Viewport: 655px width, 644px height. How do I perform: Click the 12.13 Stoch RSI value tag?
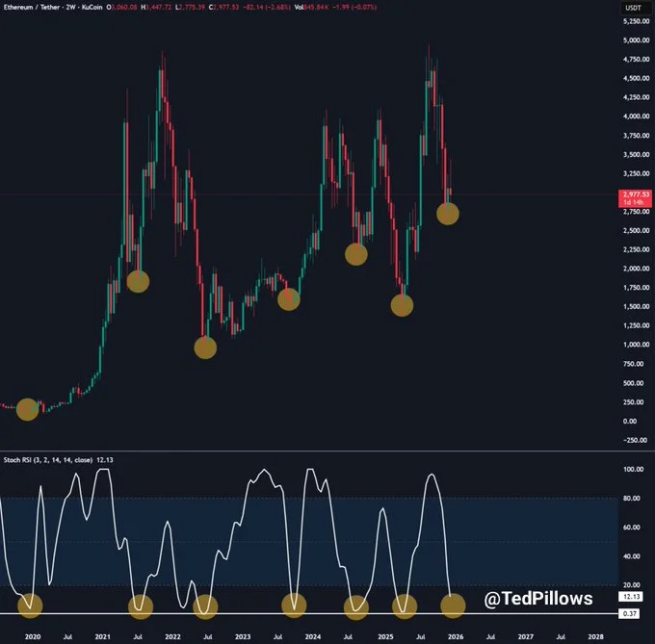pyautogui.click(x=631, y=597)
